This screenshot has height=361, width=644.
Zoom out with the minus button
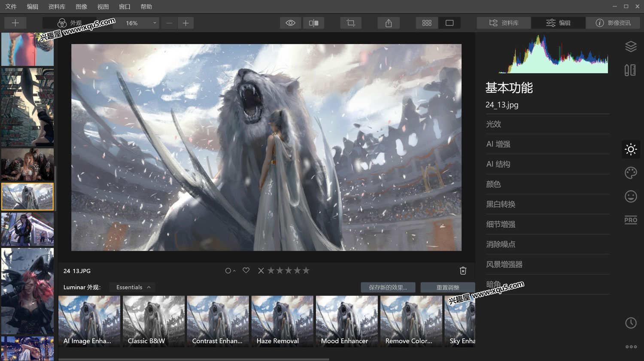169,23
